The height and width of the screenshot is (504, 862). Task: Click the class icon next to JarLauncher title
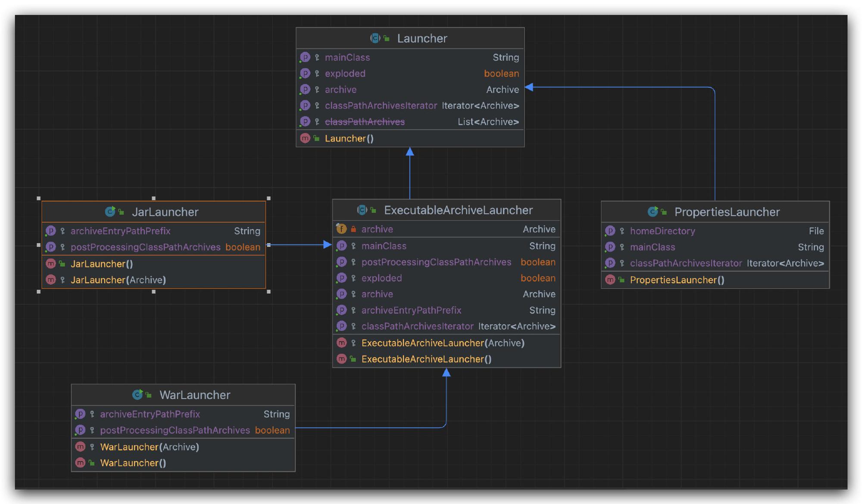tap(110, 212)
